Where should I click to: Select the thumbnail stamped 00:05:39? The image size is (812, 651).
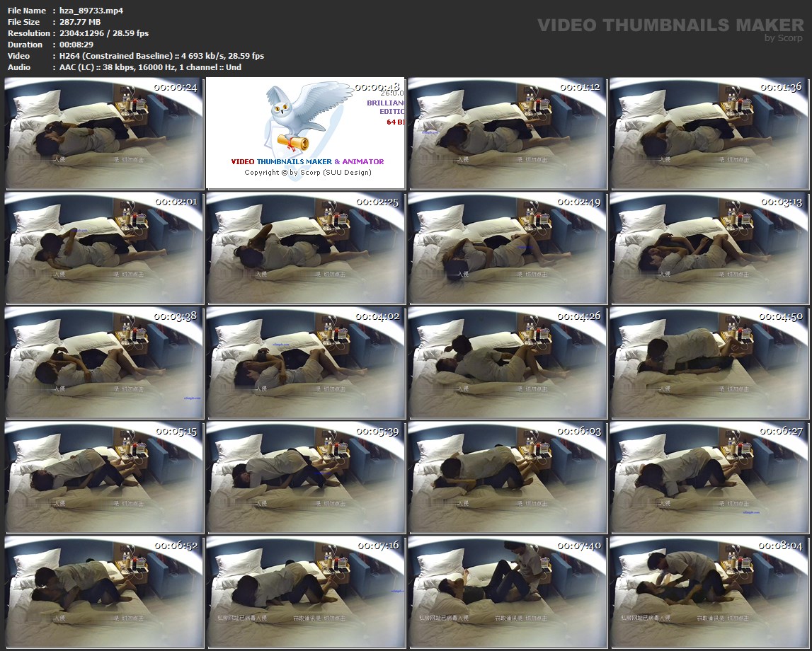pos(306,477)
